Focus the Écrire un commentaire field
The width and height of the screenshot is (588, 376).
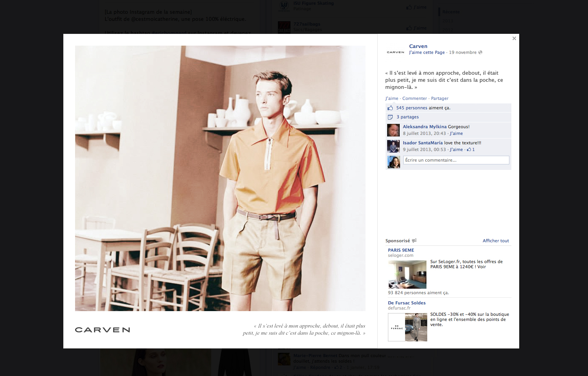pos(456,160)
